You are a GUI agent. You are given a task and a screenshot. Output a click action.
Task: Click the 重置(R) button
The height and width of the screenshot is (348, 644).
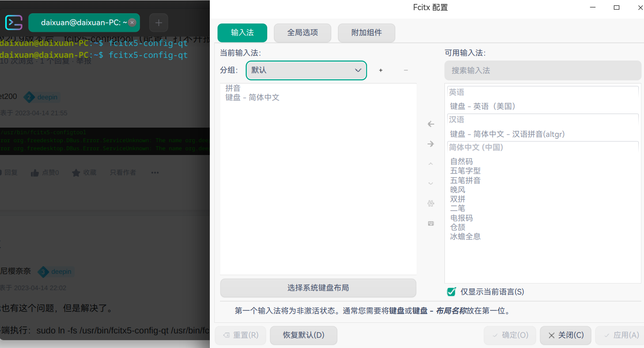pos(241,335)
